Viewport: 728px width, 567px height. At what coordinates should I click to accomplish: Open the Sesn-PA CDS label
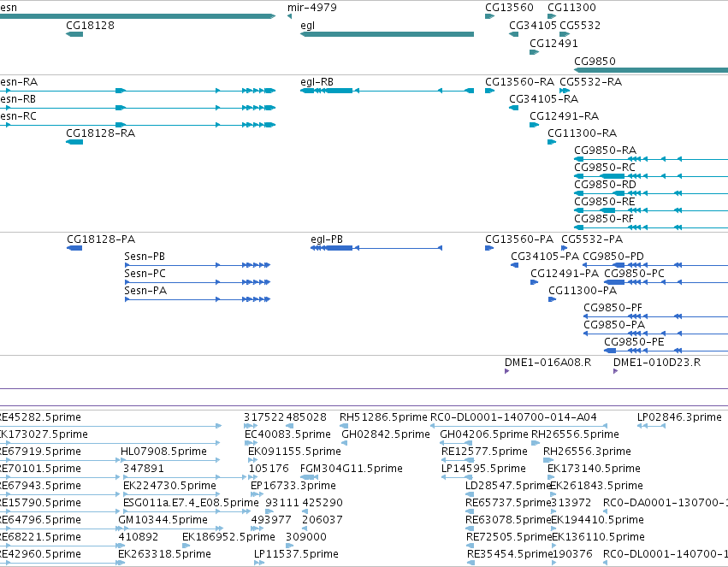[145, 291]
